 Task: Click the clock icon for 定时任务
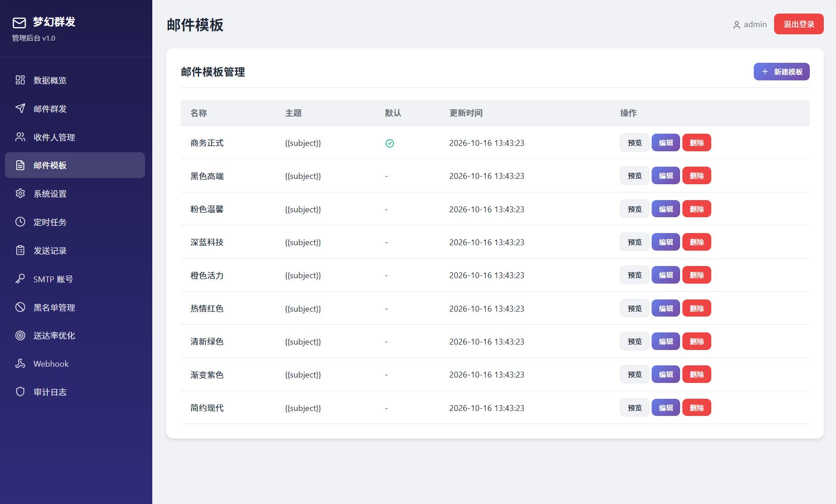pyautogui.click(x=20, y=222)
